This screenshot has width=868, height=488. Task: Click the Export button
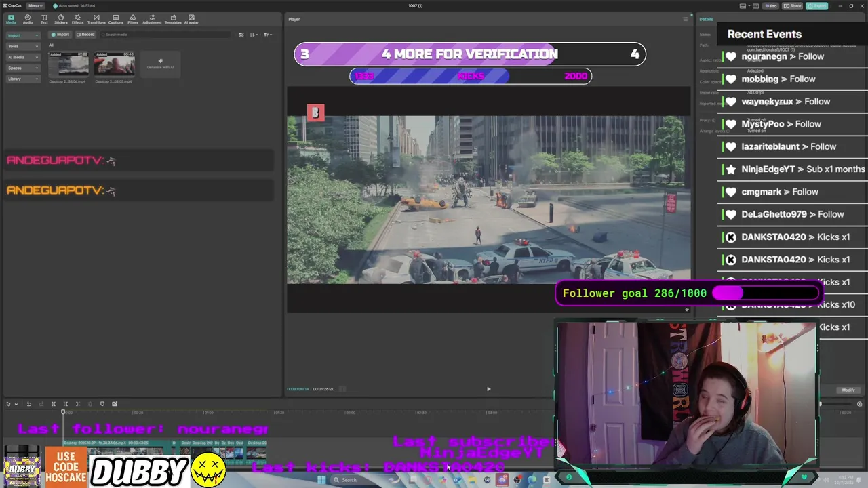pos(818,5)
